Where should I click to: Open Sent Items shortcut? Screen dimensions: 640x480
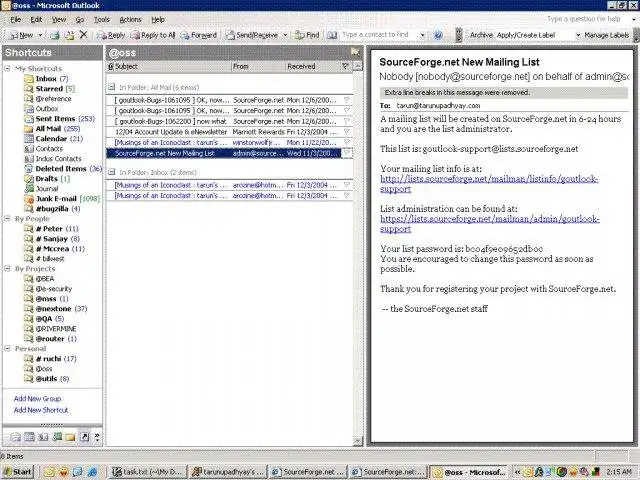click(59, 119)
